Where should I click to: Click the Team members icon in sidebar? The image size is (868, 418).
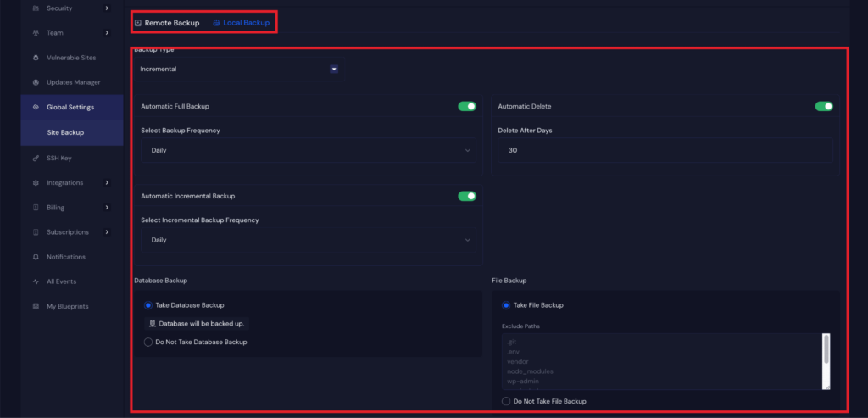coord(36,33)
